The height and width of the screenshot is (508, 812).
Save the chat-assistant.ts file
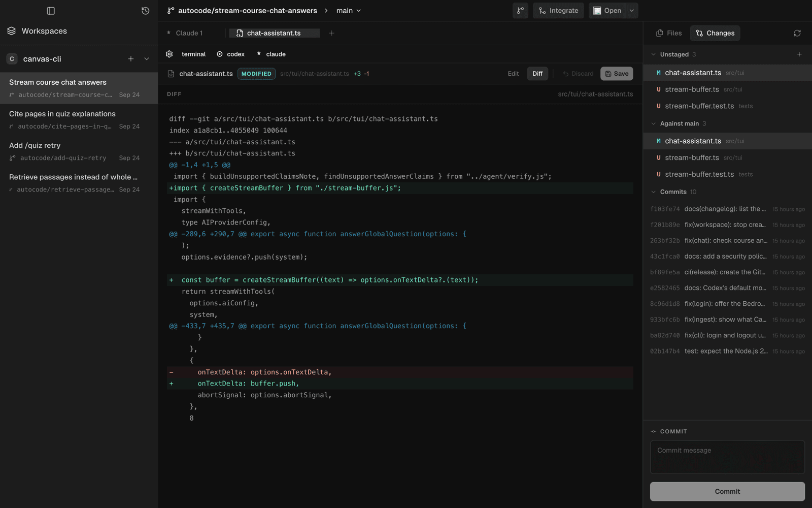point(617,74)
